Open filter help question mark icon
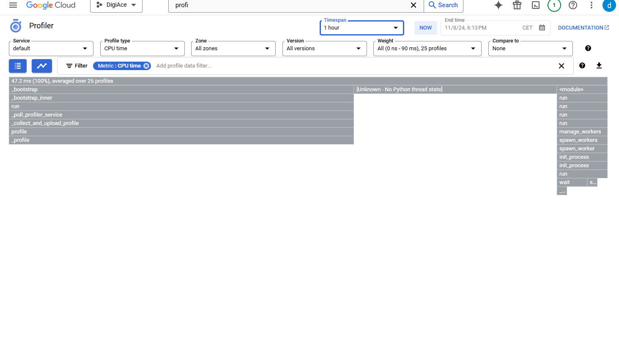Screen dimensions: 619x364 click(x=582, y=65)
